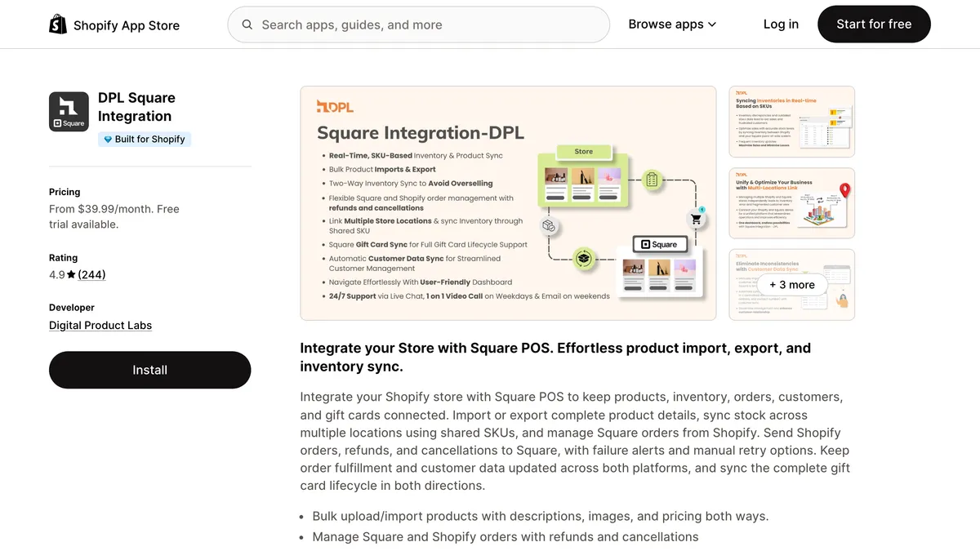The height and width of the screenshot is (551, 980).
Task: Expand the Browse apps chevron
Action: point(712,24)
